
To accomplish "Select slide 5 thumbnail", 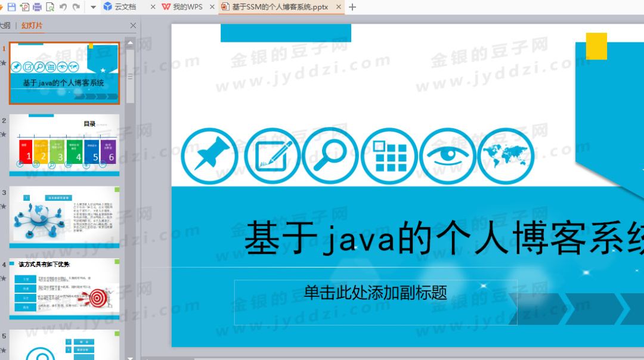I will tap(64, 345).
